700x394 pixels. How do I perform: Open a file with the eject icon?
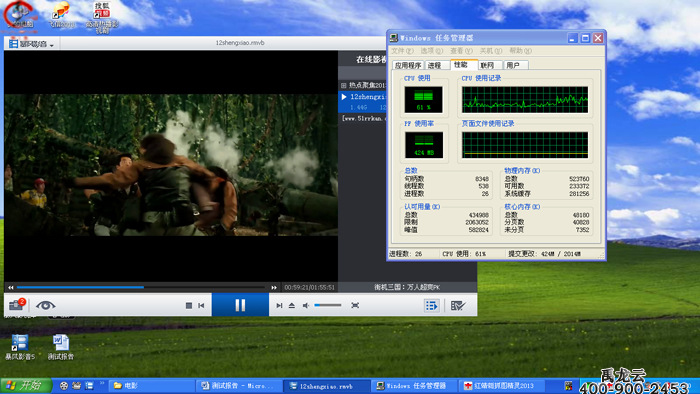pyautogui.click(x=292, y=306)
